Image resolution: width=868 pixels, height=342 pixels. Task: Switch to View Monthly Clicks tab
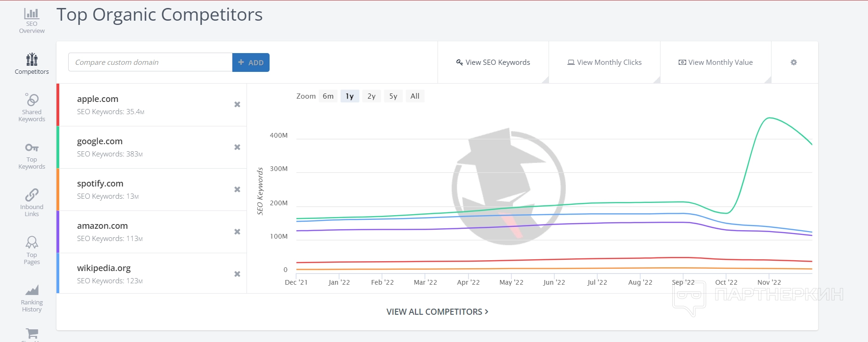[x=605, y=62]
